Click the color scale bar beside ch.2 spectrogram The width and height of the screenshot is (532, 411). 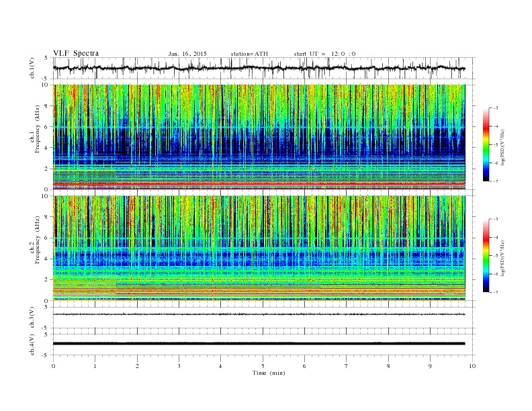(486, 255)
